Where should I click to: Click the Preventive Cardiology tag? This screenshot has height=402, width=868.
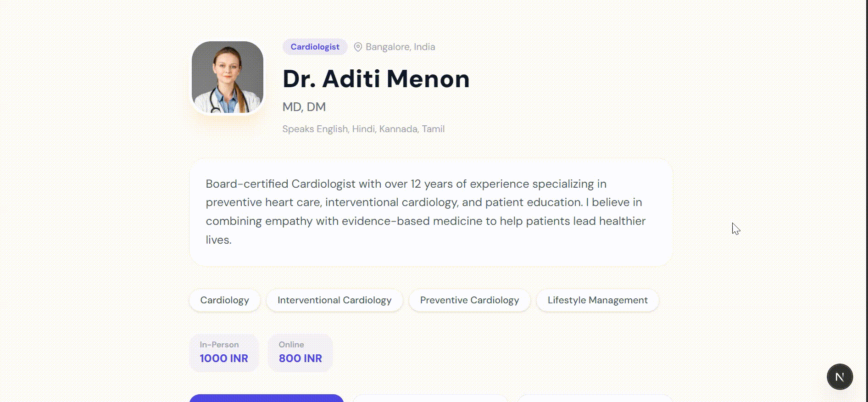[469, 300]
